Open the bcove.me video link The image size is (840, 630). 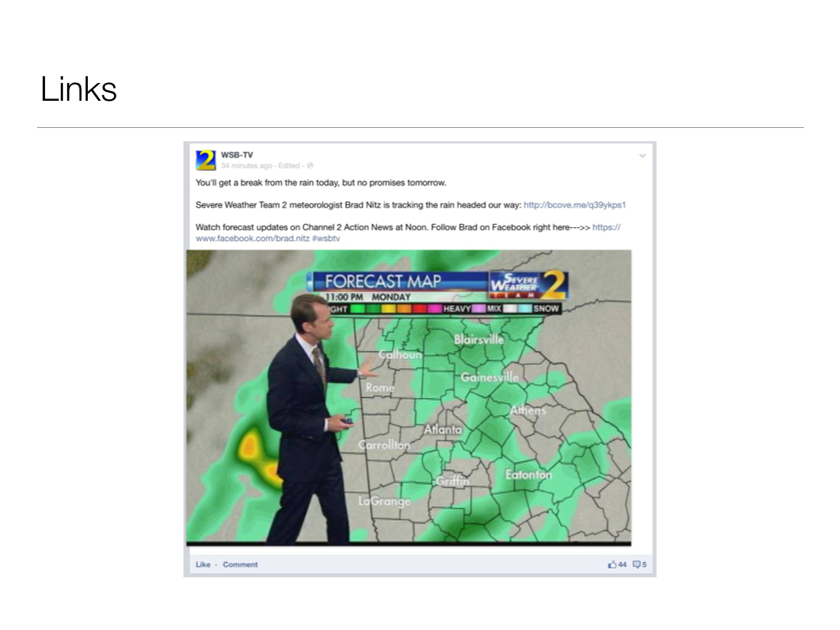[x=575, y=204]
